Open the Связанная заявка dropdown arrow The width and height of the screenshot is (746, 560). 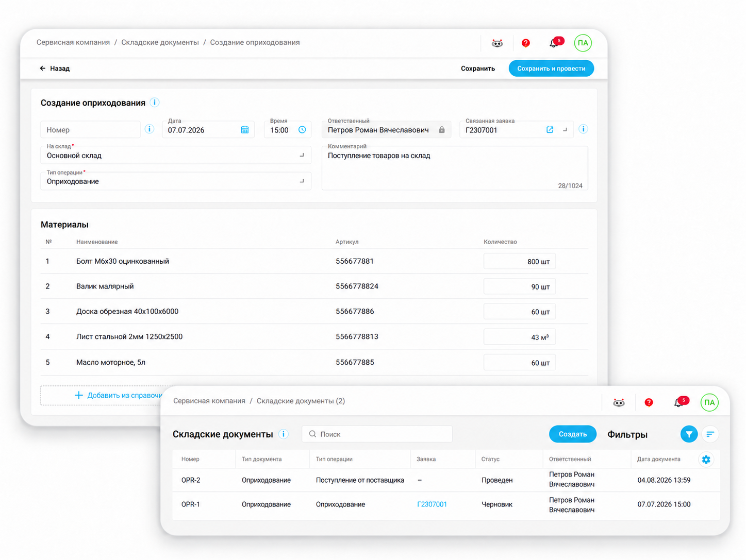point(565,130)
